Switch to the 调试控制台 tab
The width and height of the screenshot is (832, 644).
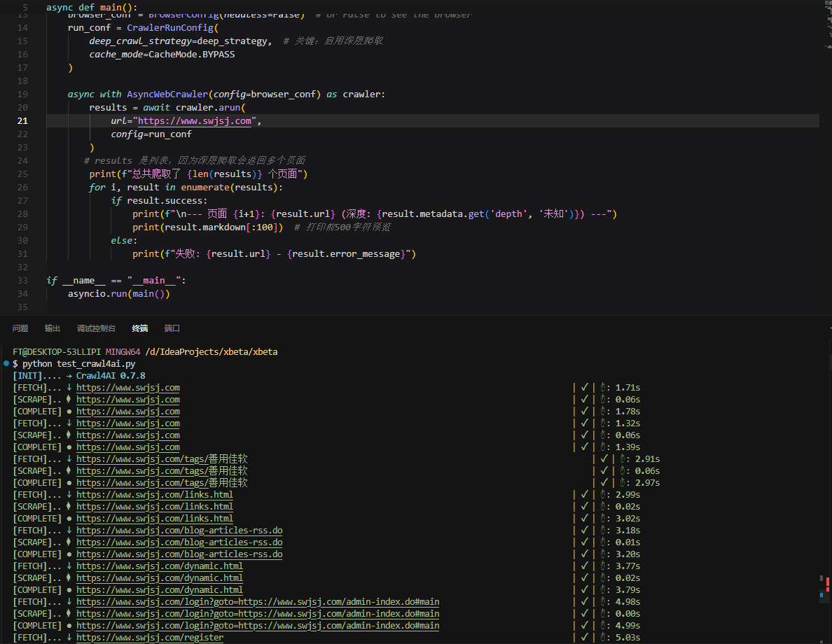[x=97, y=328]
